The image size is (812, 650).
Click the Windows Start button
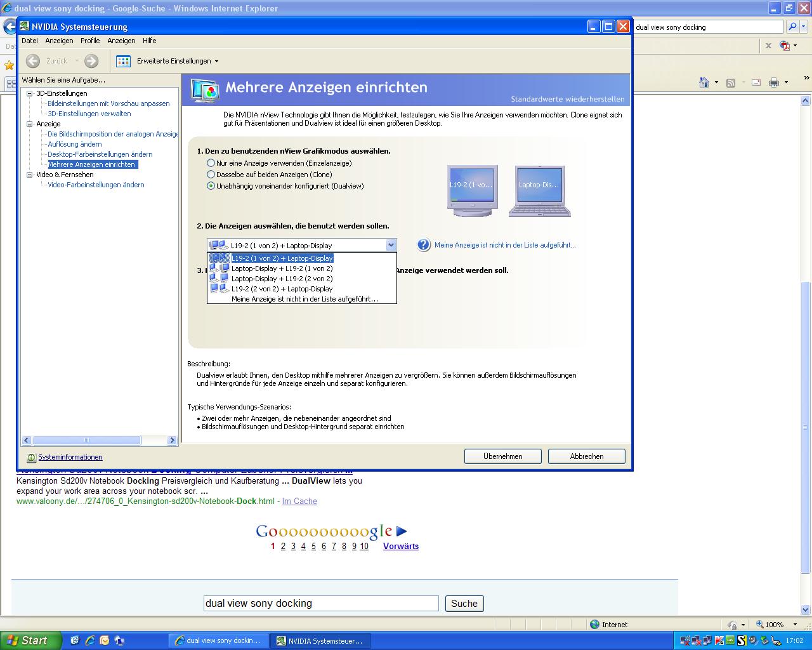pos(30,640)
